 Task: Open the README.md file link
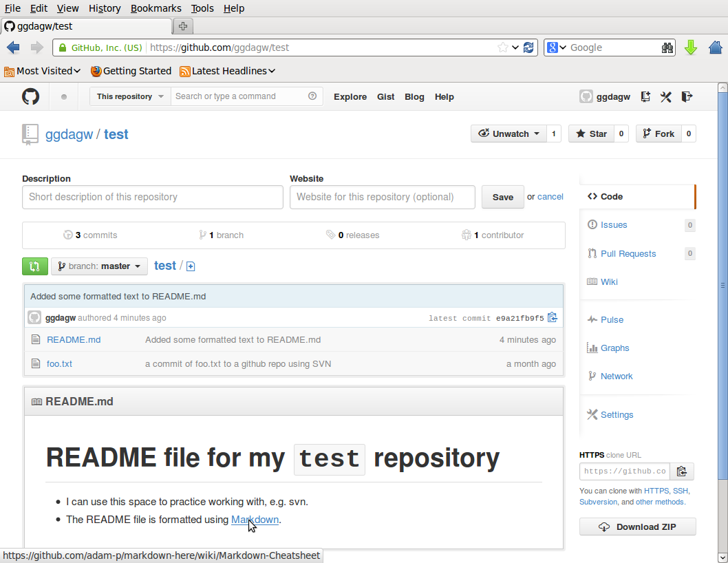point(74,339)
